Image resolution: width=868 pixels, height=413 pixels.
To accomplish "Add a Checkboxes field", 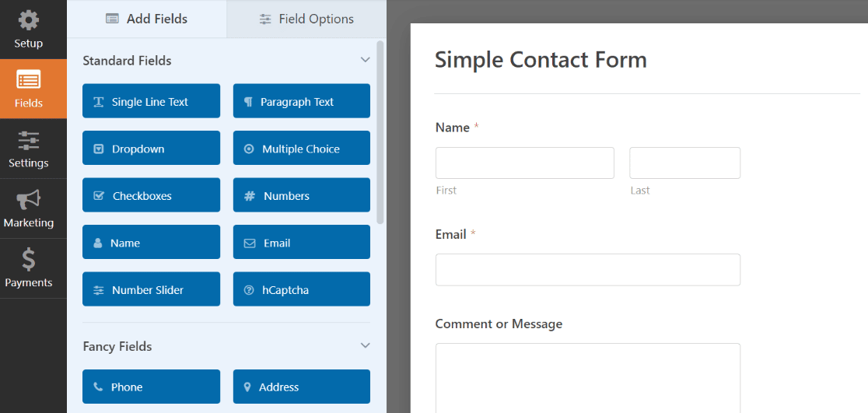I will pyautogui.click(x=151, y=195).
